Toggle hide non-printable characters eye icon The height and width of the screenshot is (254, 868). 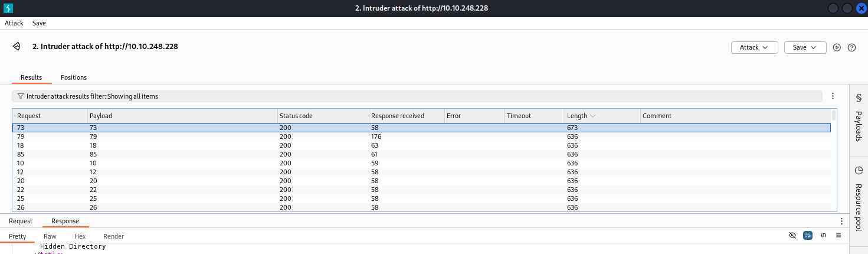point(792,235)
